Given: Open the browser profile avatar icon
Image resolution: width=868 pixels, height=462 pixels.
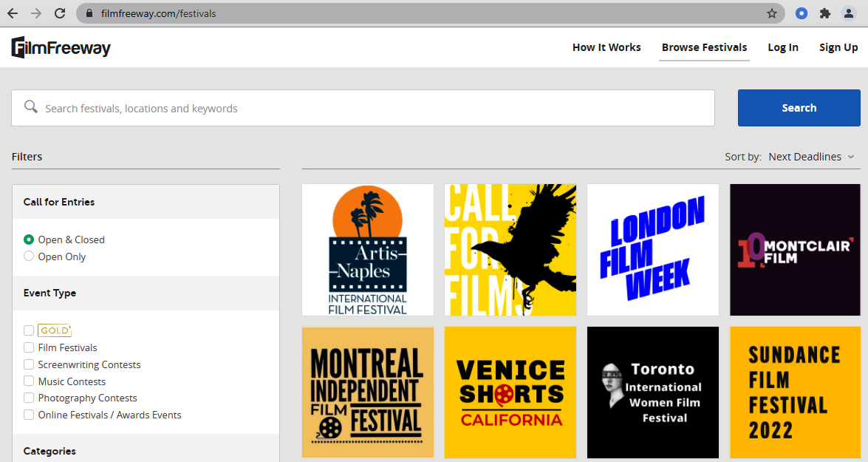Looking at the screenshot, I should 849,13.
